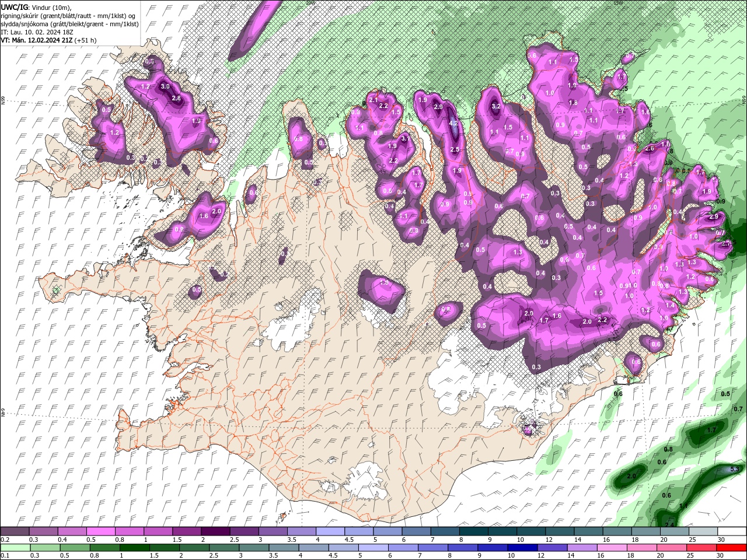
Task: Click the 15W longitude label
Action: [617, 3]
